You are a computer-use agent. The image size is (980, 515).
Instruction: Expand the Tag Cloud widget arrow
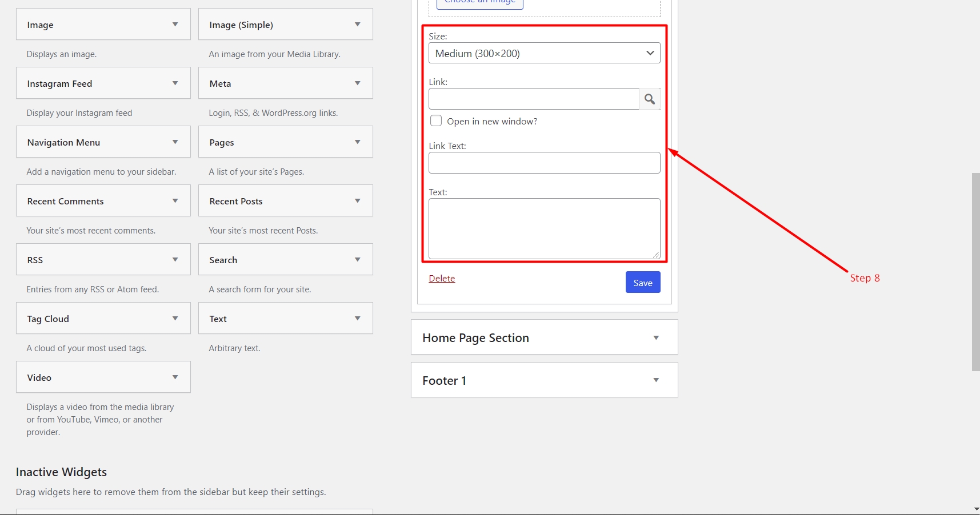175,319
